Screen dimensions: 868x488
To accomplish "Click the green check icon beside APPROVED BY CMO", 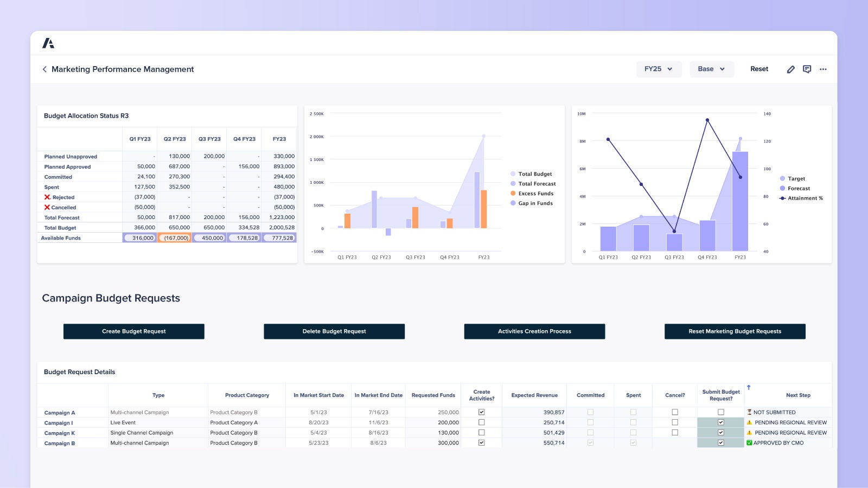I will [x=749, y=442].
